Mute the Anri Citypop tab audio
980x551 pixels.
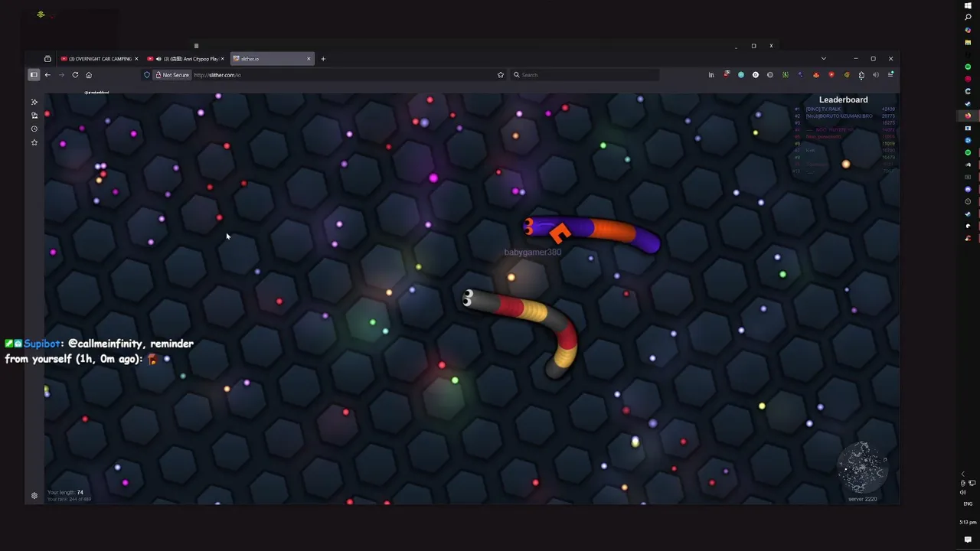(x=158, y=59)
